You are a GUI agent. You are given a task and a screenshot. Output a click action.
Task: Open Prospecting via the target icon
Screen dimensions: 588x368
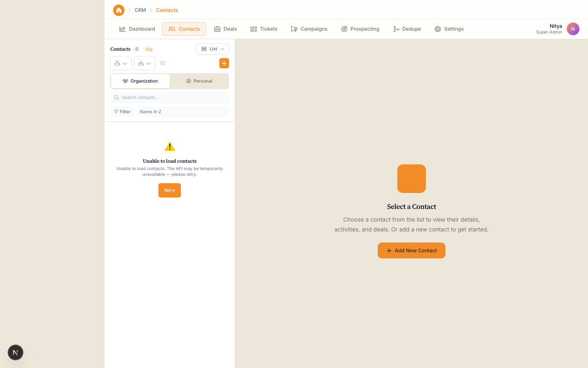pyautogui.click(x=344, y=29)
